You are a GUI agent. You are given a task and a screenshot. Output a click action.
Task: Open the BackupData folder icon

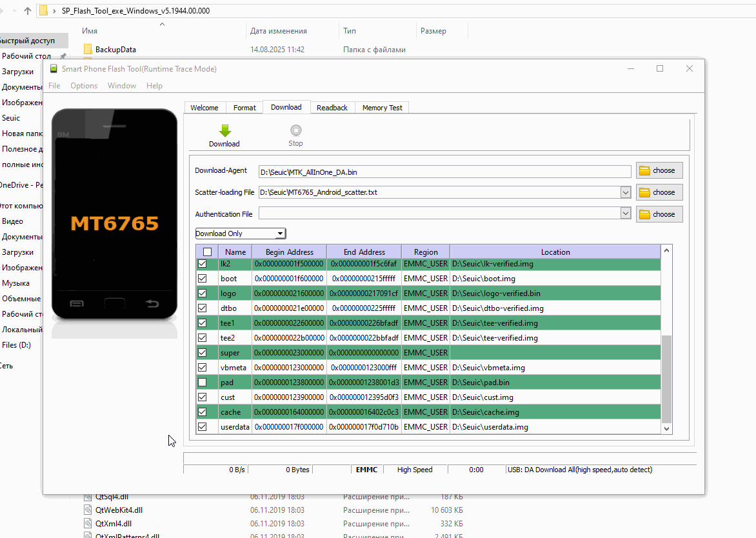point(88,50)
